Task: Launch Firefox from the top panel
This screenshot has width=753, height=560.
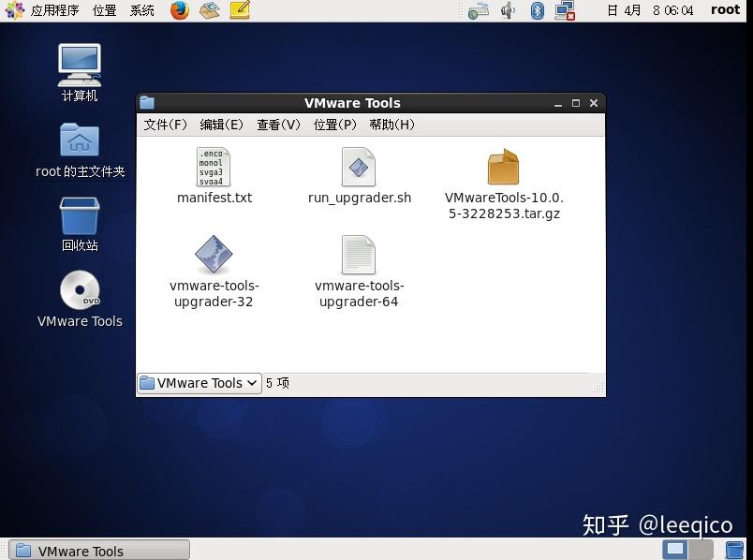Action: pos(178,11)
